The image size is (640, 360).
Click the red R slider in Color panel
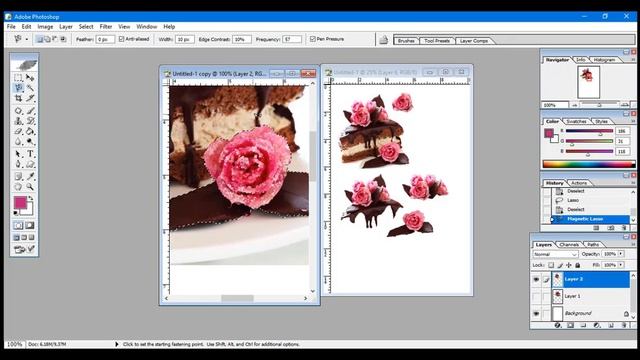coord(589,131)
